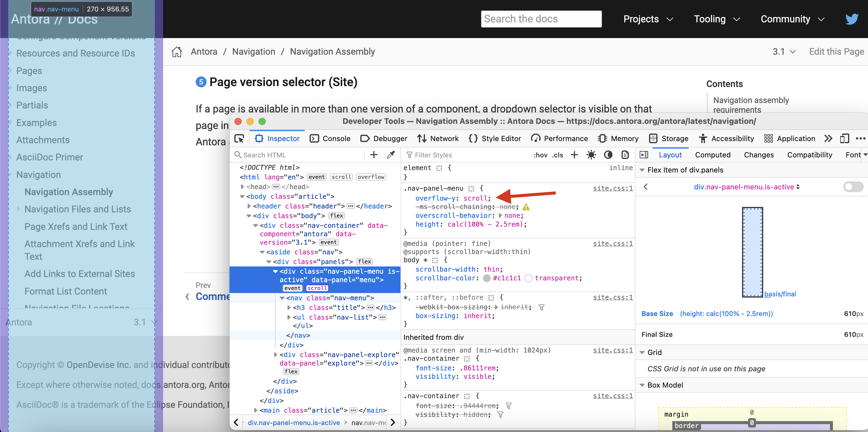Viewport: 868px width, 432px height.
Task: Go back arrow in Flex Item pane
Action: coord(646,187)
